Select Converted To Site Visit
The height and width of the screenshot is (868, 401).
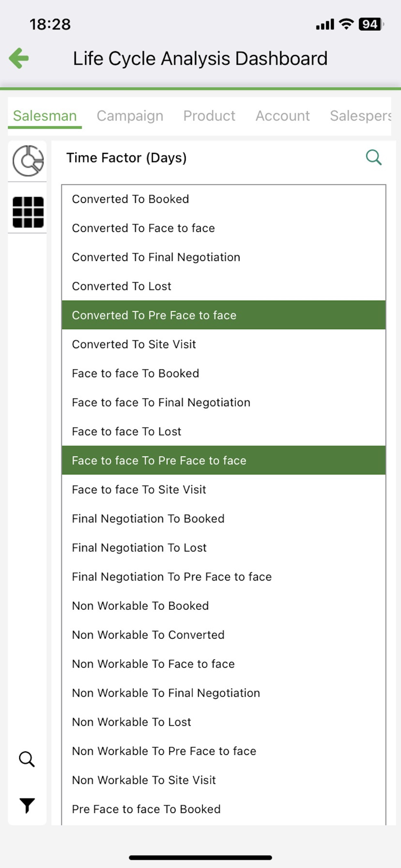[223, 344]
